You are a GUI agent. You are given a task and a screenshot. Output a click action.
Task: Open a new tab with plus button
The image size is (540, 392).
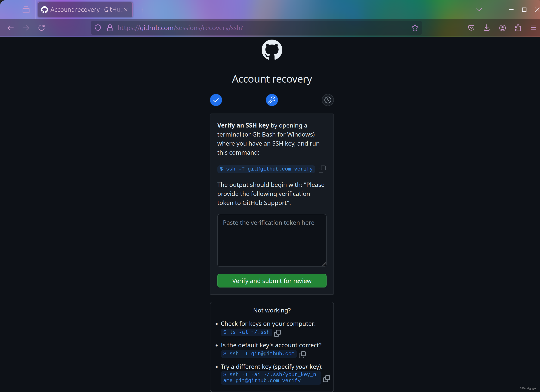[142, 10]
